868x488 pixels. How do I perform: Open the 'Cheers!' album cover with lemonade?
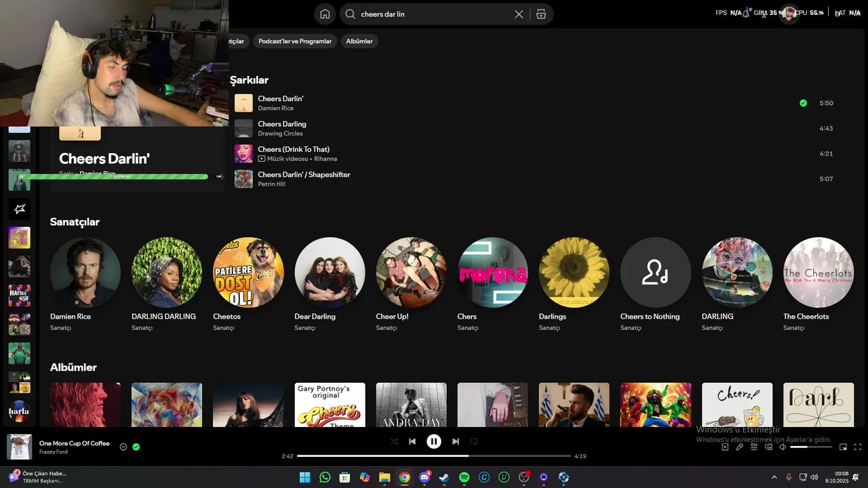coord(736,405)
